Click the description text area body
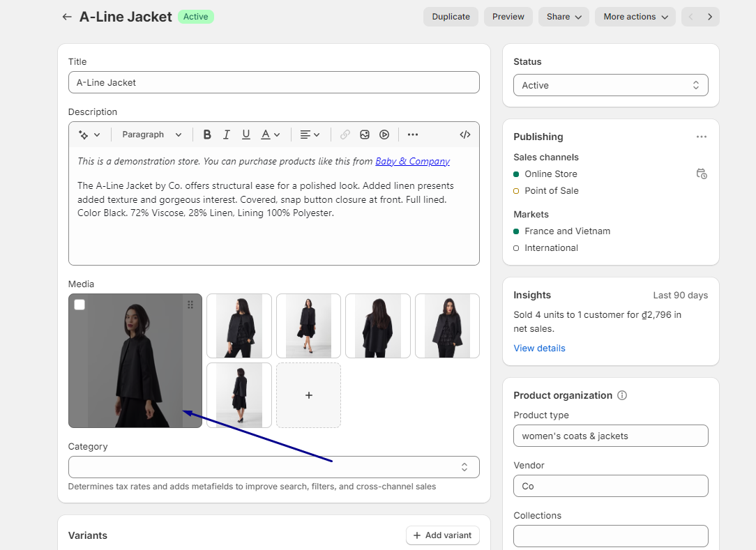 click(274, 206)
